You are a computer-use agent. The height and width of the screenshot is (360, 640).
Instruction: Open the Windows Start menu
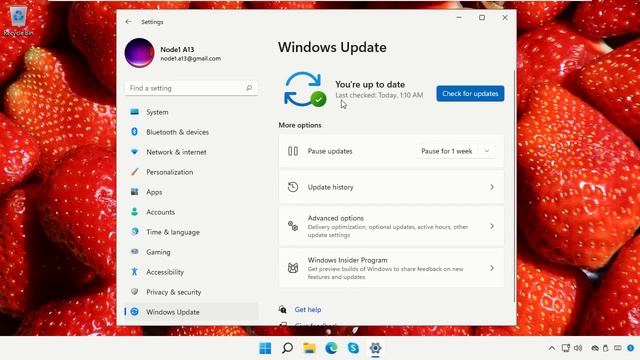265,348
